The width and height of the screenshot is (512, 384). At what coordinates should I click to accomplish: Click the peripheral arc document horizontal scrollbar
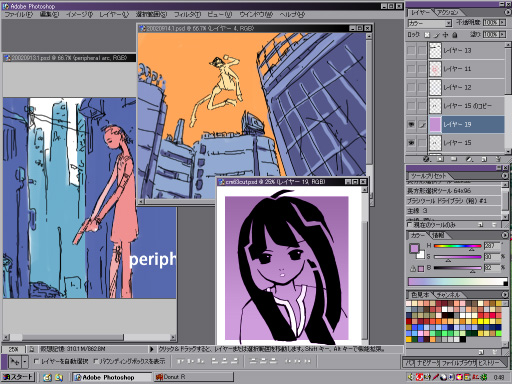[89, 338]
